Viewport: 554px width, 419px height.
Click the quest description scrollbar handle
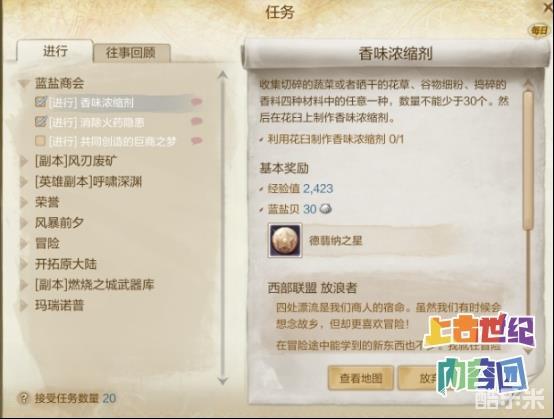528,160
